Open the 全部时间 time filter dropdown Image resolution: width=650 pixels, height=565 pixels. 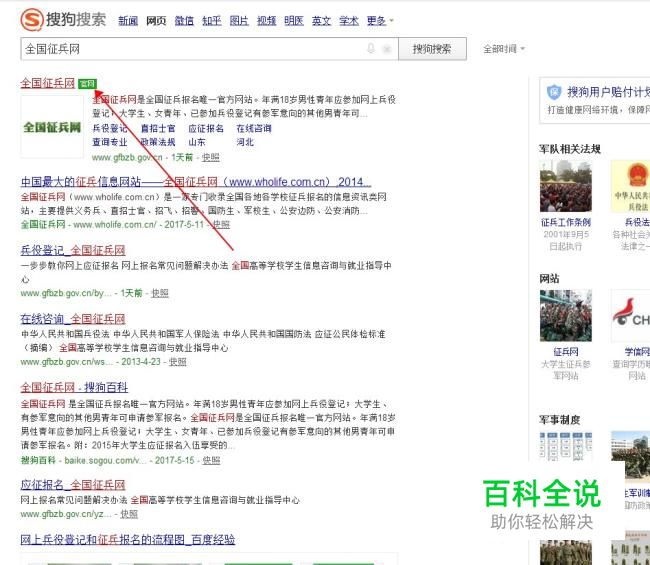[x=504, y=49]
